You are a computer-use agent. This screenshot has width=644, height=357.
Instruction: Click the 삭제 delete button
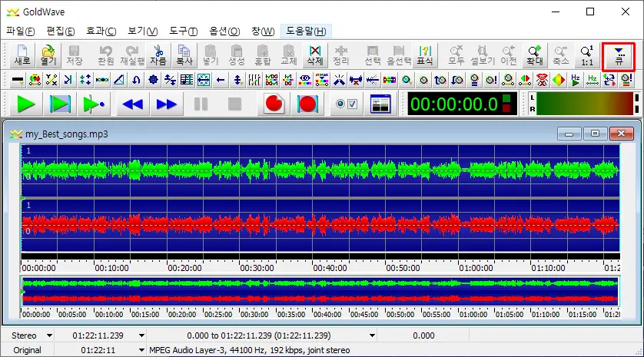coord(315,55)
